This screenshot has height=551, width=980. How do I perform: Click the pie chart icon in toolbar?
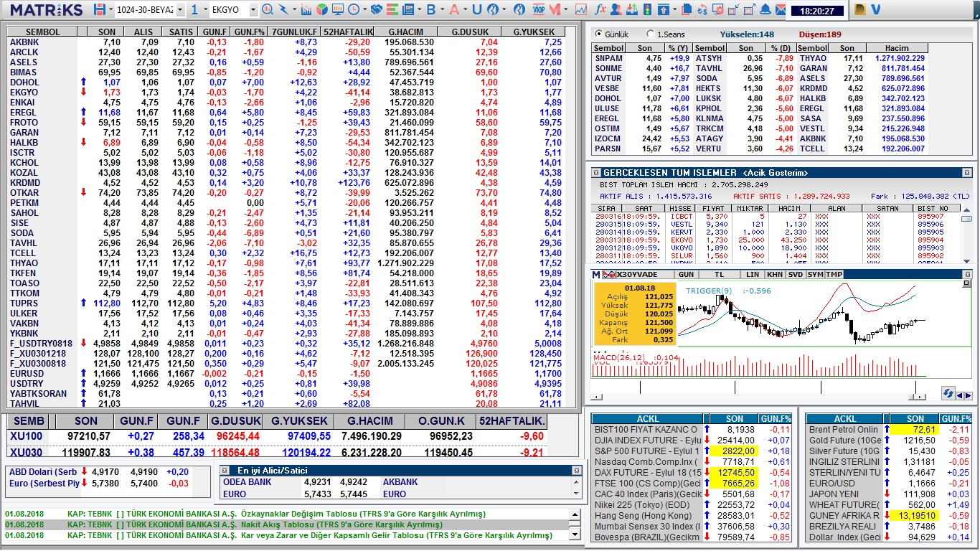[x=322, y=10]
